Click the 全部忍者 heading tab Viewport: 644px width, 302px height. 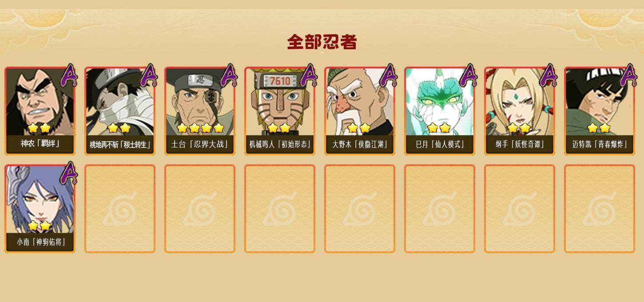pos(322,42)
